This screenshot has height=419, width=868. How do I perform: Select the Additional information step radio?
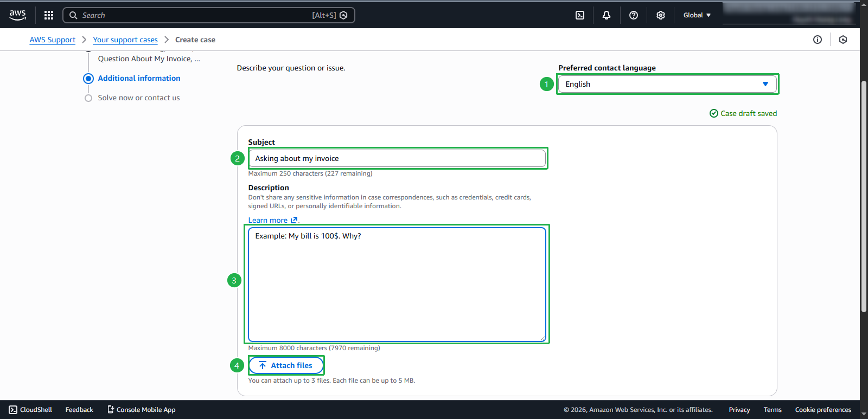pyautogui.click(x=88, y=79)
